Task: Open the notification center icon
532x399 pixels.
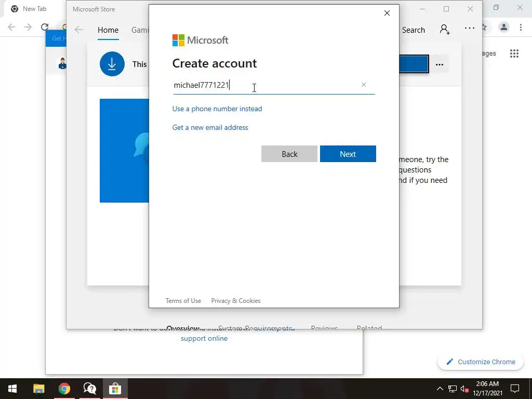Action: coord(515,389)
